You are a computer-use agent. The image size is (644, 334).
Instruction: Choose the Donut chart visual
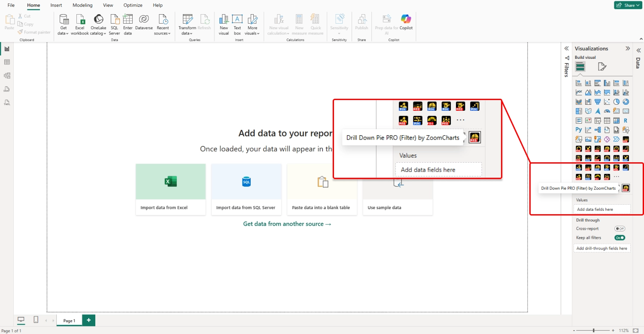tap(626, 102)
